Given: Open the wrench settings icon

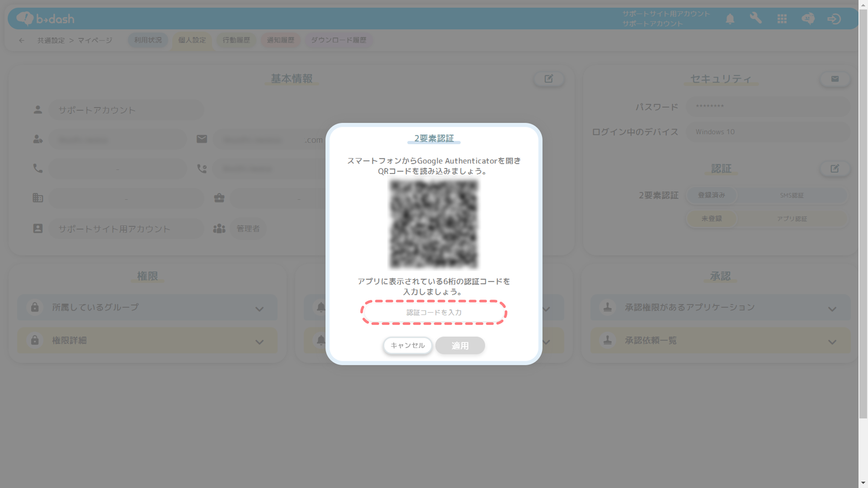Looking at the screenshot, I should tap(756, 18).
